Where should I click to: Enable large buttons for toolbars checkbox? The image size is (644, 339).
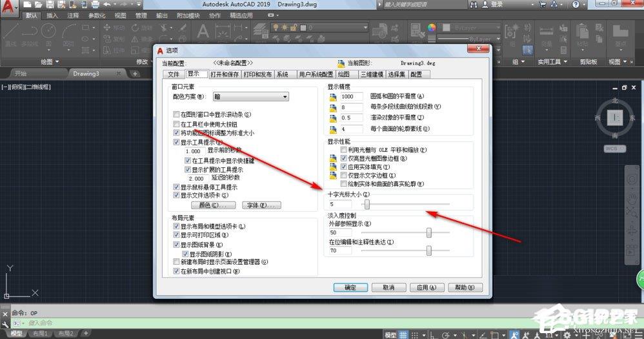(176, 124)
